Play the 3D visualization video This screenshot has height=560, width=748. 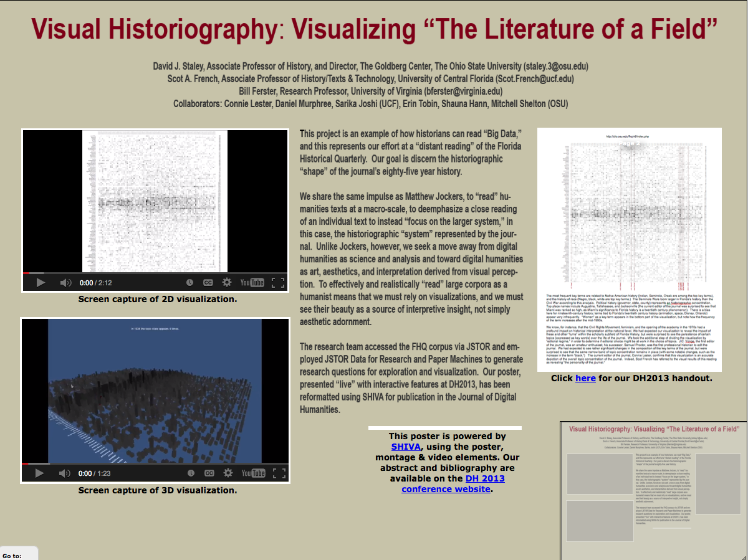pyautogui.click(x=41, y=473)
